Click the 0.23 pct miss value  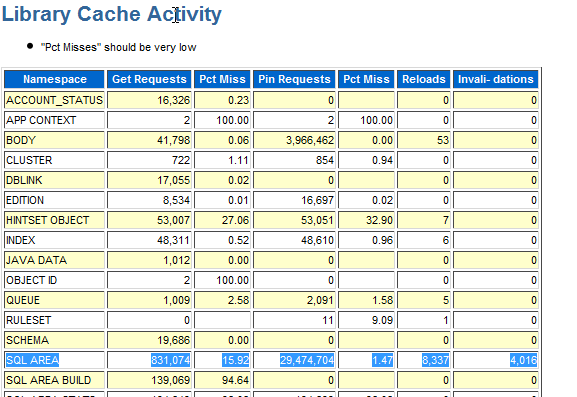[x=238, y=100]
